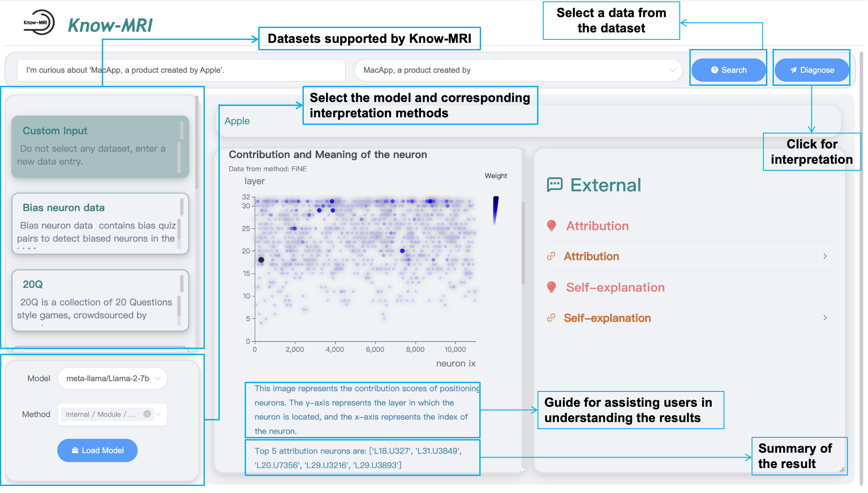Viewport: 868px width, 493px height.
Task: Expand the MacApp prompt selection dropdown
Action: [672, 70]
